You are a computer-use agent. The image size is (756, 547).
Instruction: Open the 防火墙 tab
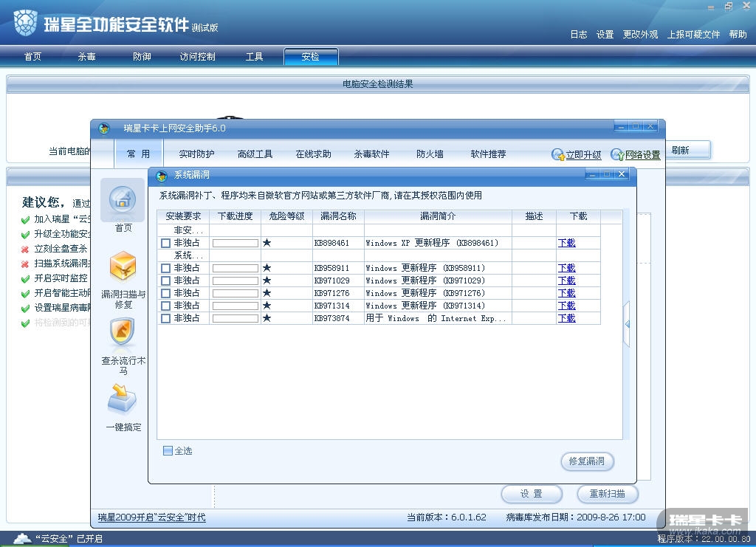coord(430,154)
